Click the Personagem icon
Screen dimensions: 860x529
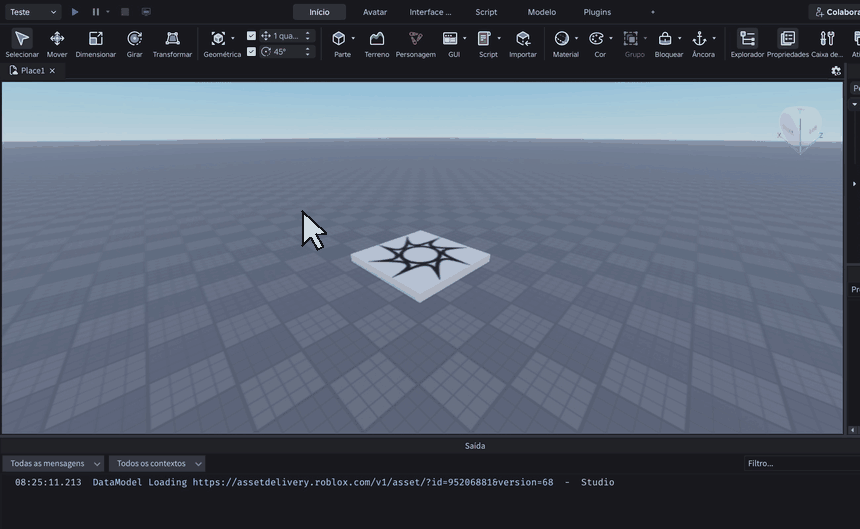416,38
